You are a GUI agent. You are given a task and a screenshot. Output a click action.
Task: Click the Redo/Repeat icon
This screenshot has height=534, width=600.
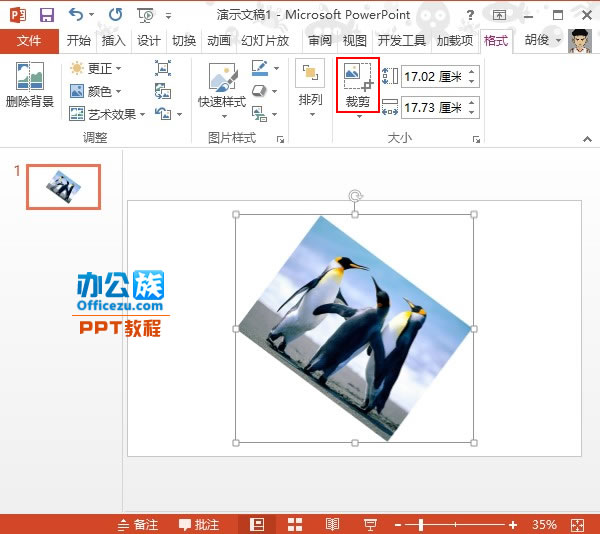115,15
